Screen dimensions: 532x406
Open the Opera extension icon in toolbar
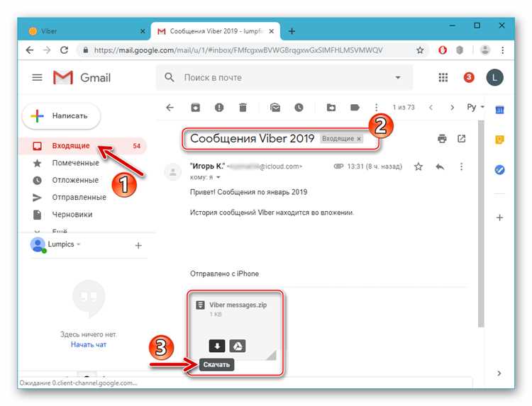point(443,50)
